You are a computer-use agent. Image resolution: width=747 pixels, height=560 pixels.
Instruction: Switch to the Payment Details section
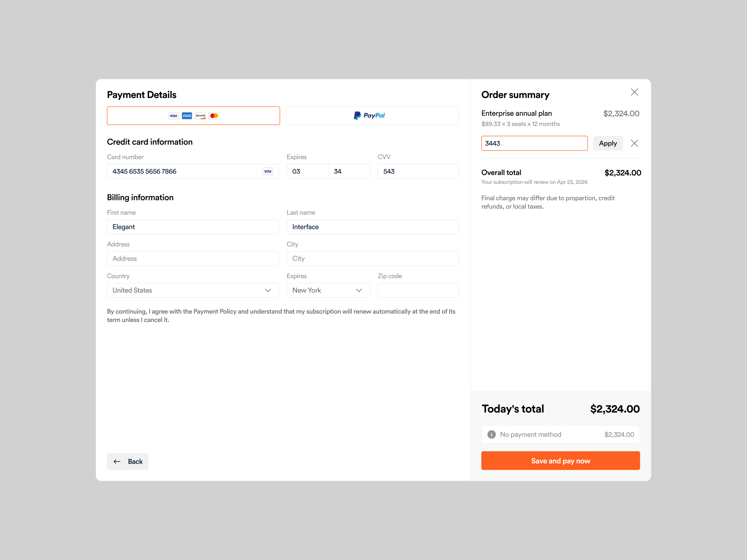point(142,95)
